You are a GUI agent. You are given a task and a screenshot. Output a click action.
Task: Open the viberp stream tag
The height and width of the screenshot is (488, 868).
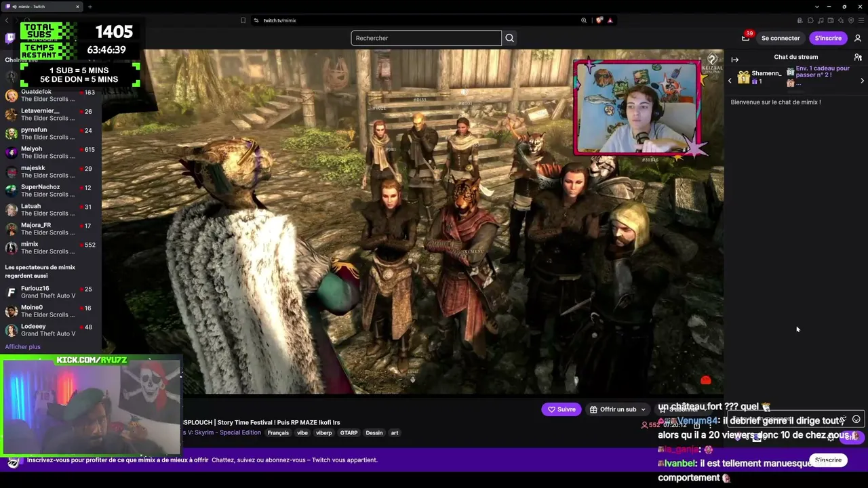tap(324, 433)
